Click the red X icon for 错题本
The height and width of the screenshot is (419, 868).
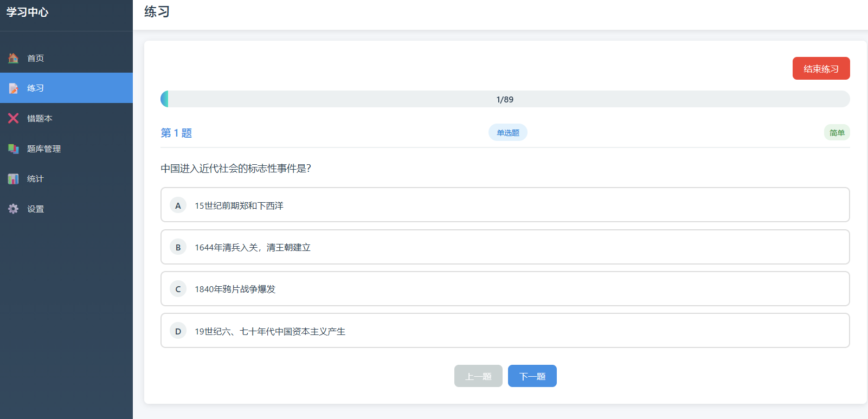(x=14, y=118)
